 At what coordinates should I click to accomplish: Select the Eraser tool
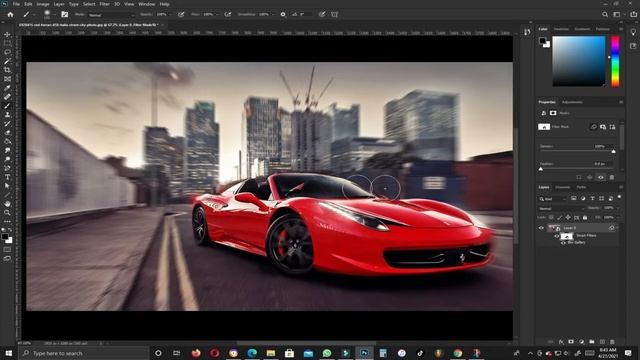click(7, 133)
